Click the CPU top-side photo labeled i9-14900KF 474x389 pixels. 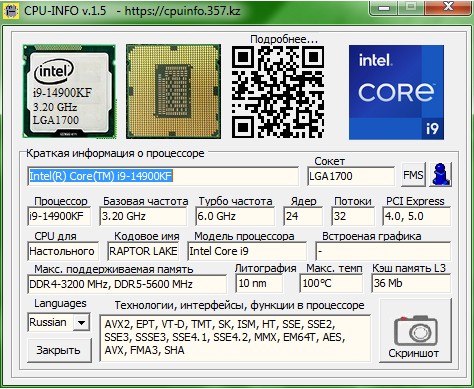point(69,91)
